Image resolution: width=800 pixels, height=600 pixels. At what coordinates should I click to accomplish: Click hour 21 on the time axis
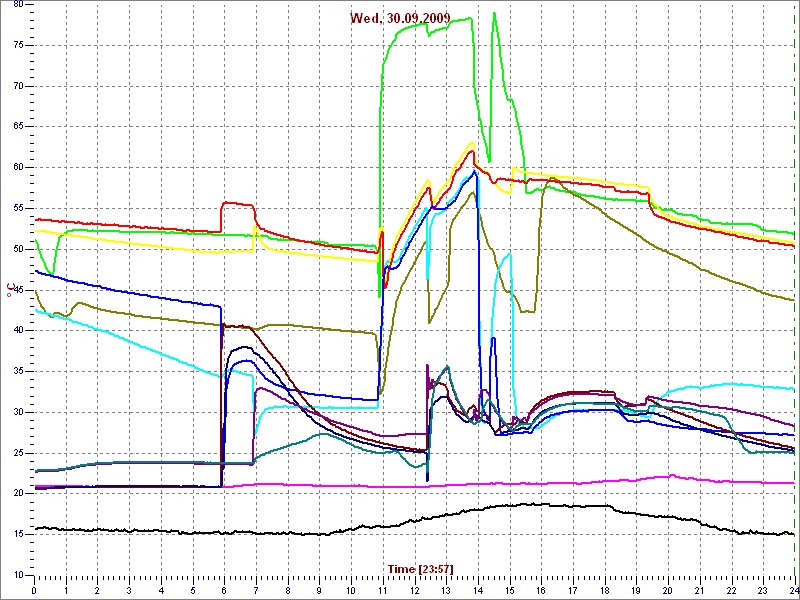(x=701, y=592)
